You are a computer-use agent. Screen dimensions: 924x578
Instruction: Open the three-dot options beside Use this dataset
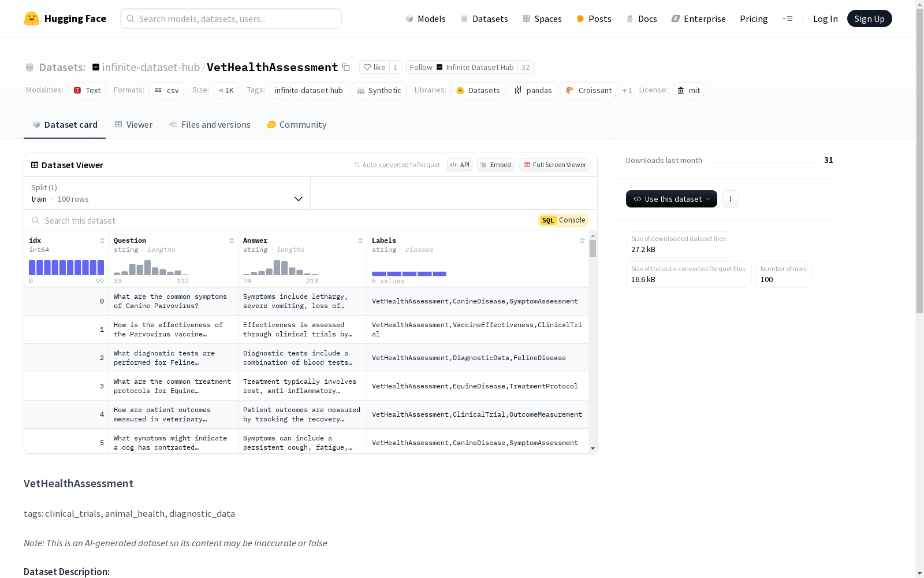pyautogui.click(x=731, y=199)
